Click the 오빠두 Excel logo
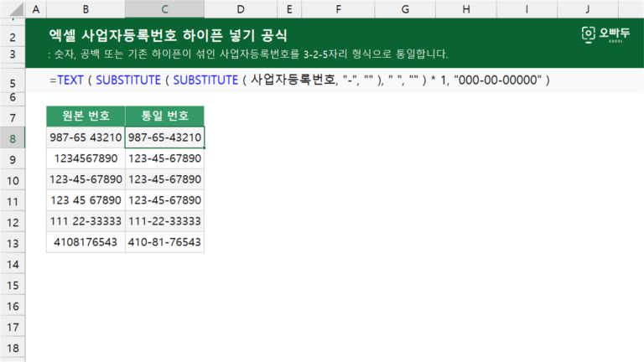Image resolution: width=644 pixels, height=362 pixels. pyautogui.click(x=605, y=34)
